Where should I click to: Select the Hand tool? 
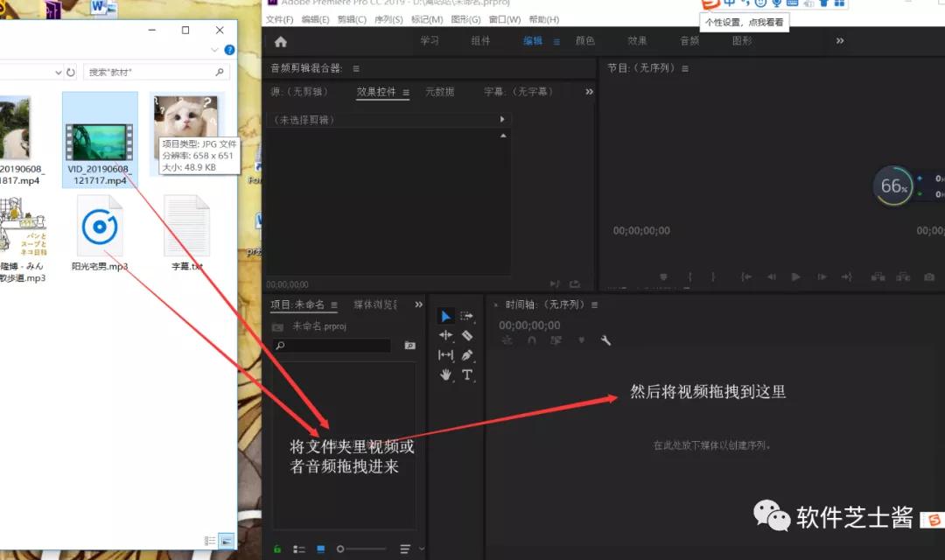(x=445, y=374)
